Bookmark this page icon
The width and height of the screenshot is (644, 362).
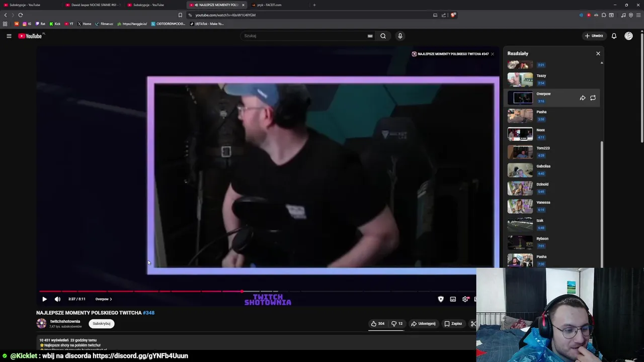(180, 15)
